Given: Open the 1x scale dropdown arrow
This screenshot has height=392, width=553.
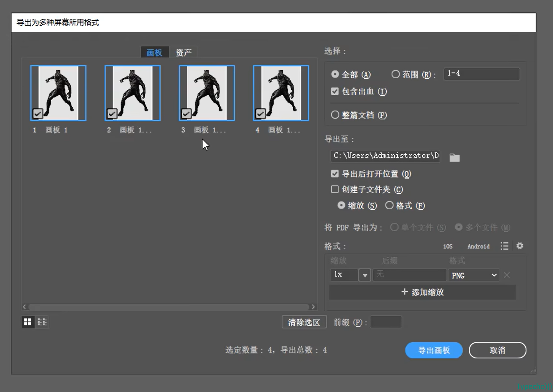Looking at the screenshot, I should click(x=365, y=275).
